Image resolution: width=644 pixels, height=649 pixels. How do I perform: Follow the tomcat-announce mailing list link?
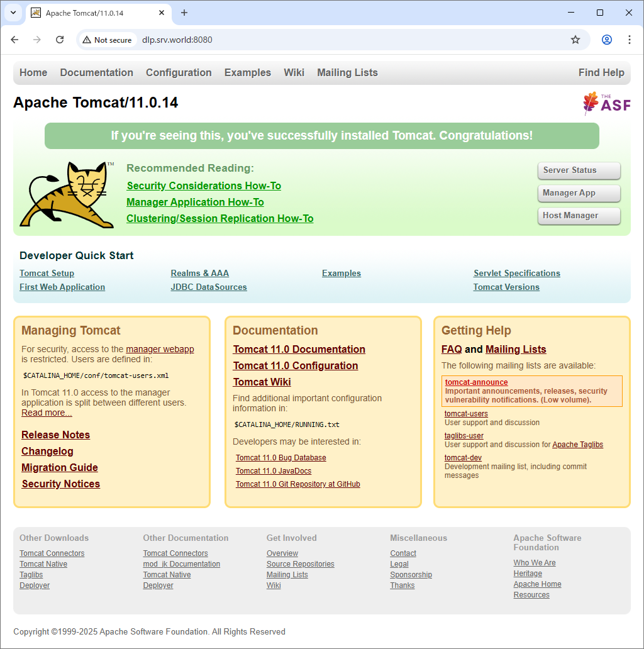(x=476, y=382)
